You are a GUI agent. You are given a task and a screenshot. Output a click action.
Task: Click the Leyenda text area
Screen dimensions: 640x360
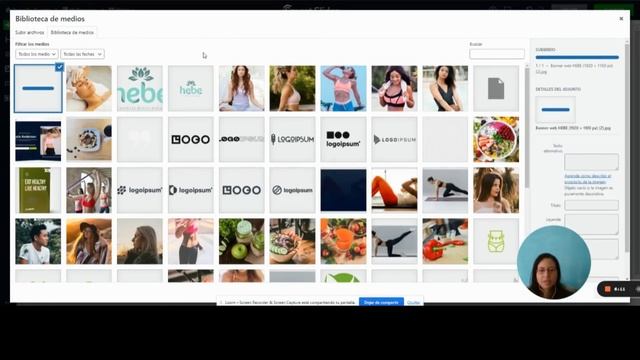[591, 224]
